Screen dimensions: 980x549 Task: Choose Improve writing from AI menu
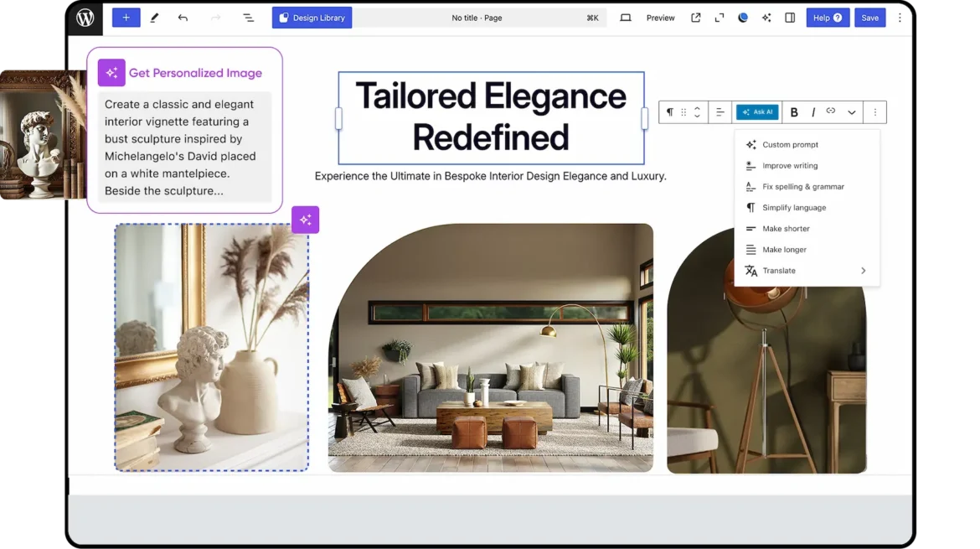(789, 166)
